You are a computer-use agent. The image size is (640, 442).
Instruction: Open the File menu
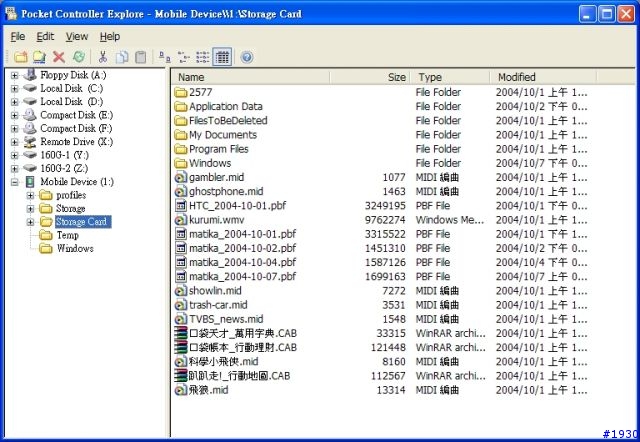[18, 36]
